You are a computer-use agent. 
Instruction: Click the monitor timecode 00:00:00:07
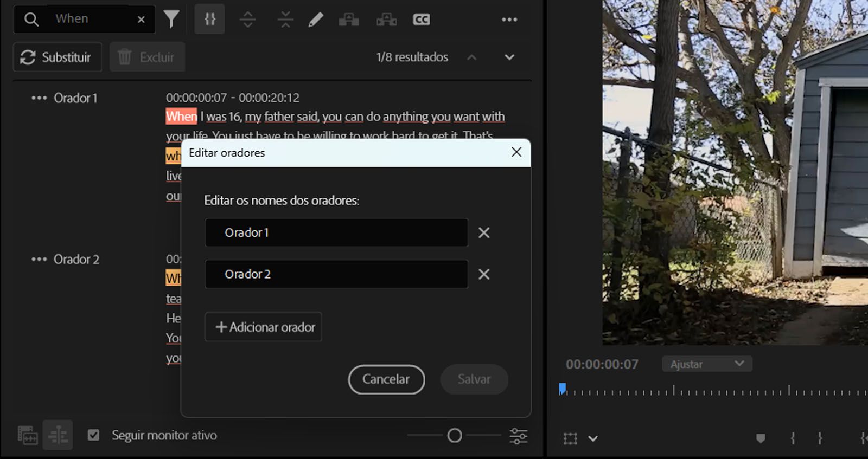pyautogui.click(x=602, y=364)
